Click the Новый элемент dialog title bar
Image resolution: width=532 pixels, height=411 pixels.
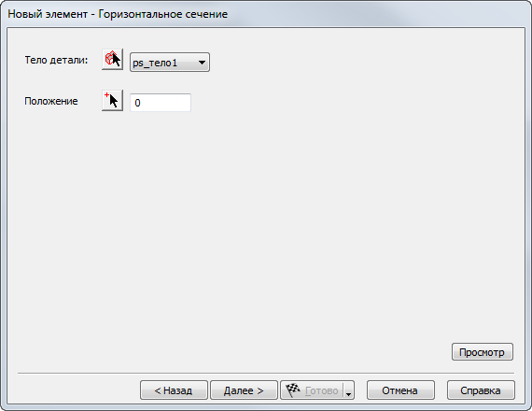266,14
